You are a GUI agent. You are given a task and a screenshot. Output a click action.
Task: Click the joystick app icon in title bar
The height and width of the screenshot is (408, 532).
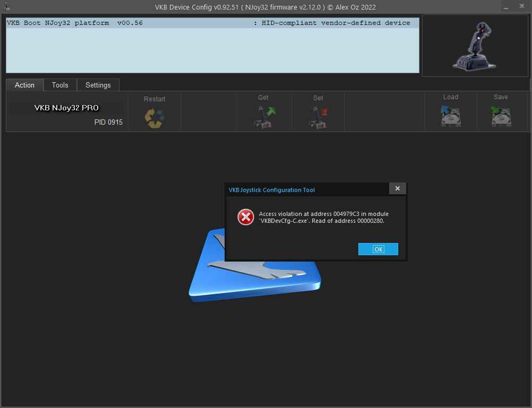(6, 6)
